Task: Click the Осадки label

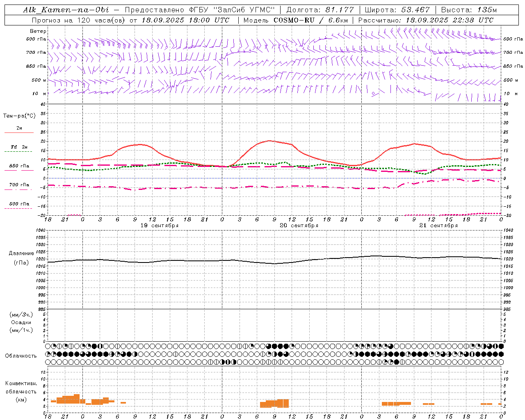Action: (21, 323)
